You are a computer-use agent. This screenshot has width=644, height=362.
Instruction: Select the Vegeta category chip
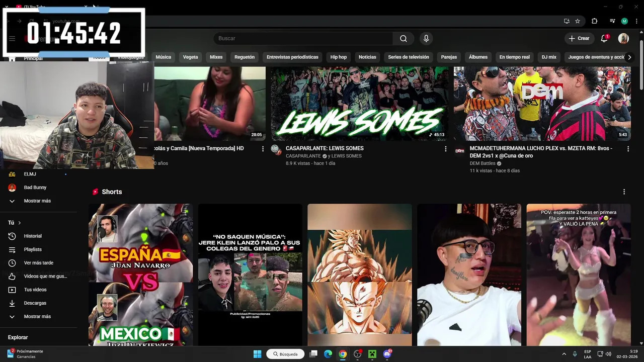tap(190, 57)
